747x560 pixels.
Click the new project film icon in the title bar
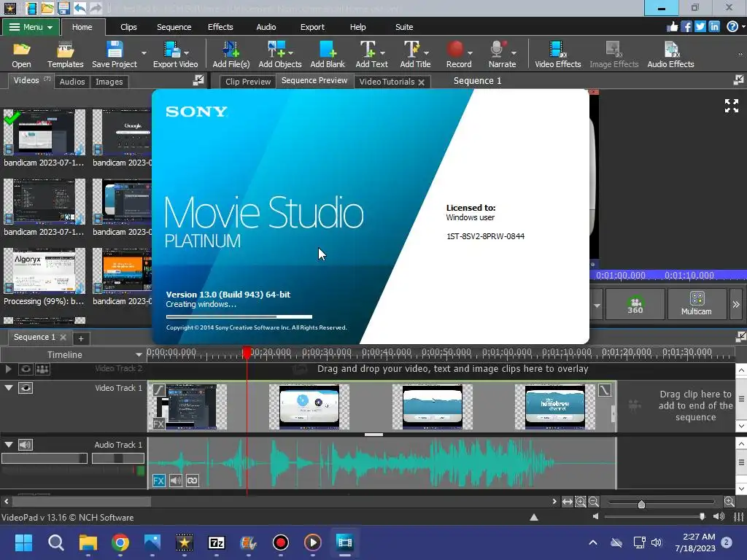[x=31, y=8]
